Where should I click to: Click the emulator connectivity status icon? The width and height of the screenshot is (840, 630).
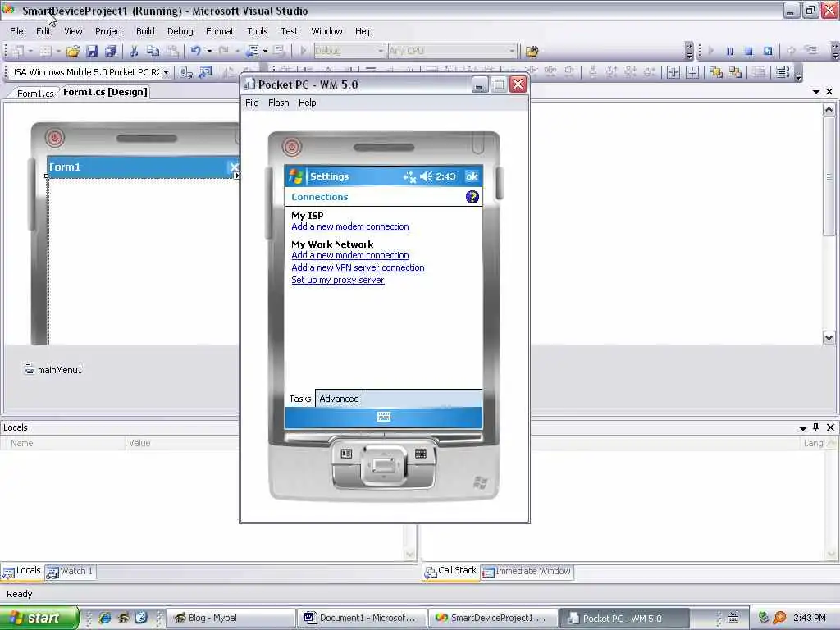pyautogui.click(x=410, y=176)
